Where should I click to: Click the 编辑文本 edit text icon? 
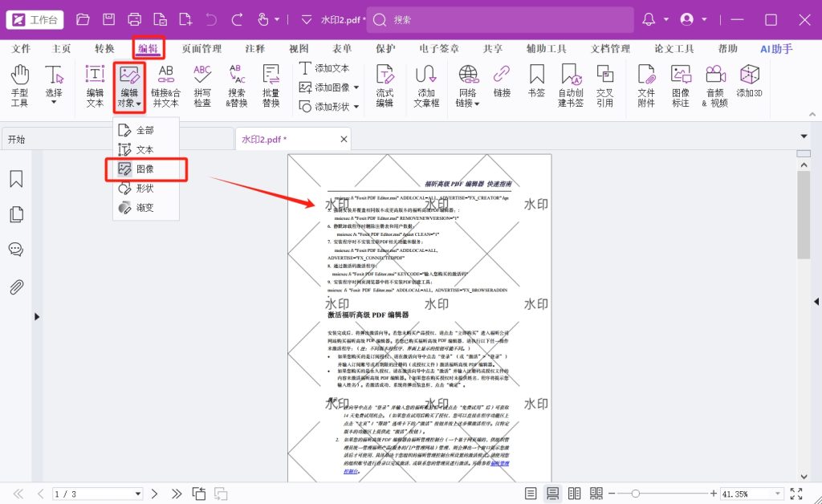point(95,85)
